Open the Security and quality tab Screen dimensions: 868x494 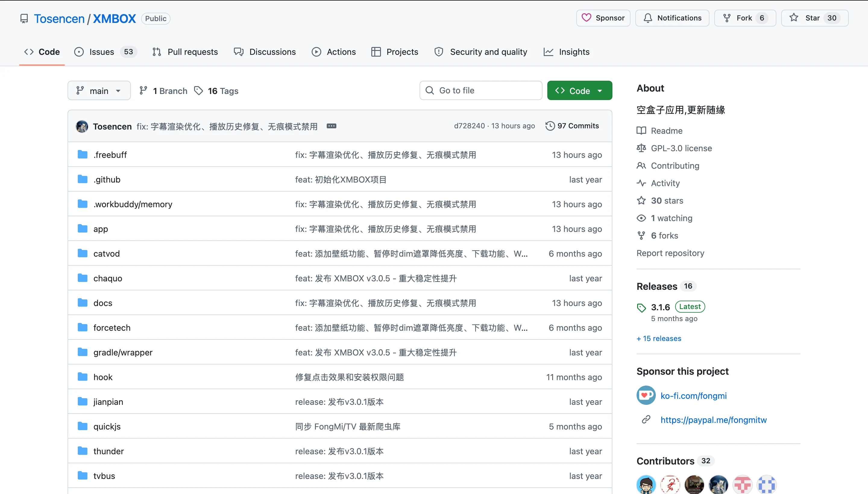pyautogui.click(x=481, y=52)
